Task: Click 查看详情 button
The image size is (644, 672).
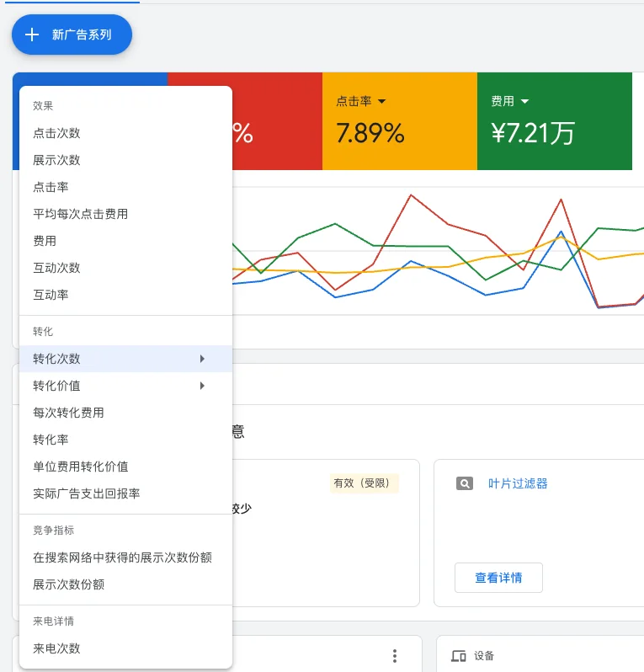Action: coord(498,578)
